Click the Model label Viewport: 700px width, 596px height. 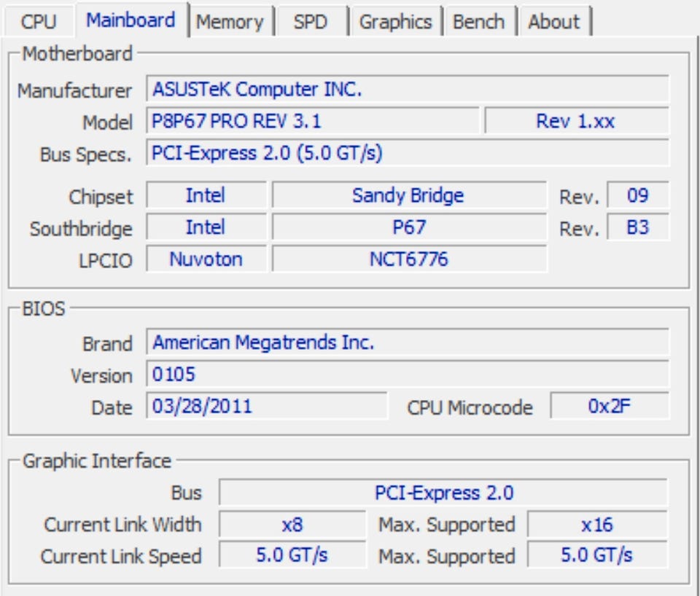click(108, 122)
